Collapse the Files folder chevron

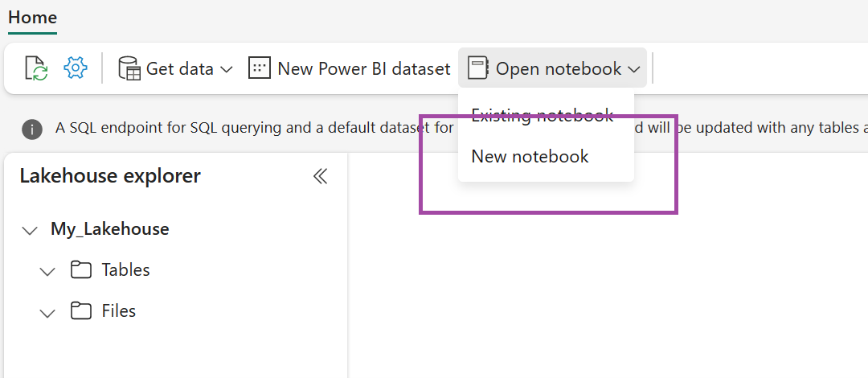pyautogui.click(x=47, y=312)
